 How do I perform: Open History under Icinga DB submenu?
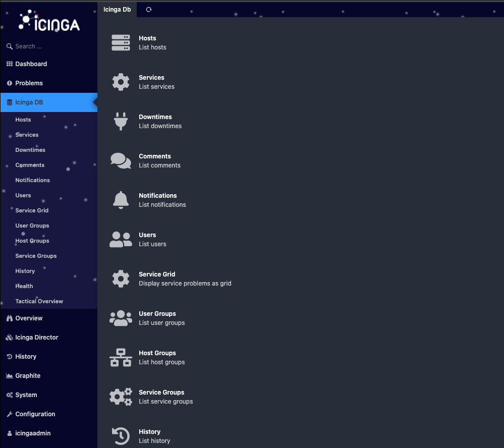click(25, 270)
